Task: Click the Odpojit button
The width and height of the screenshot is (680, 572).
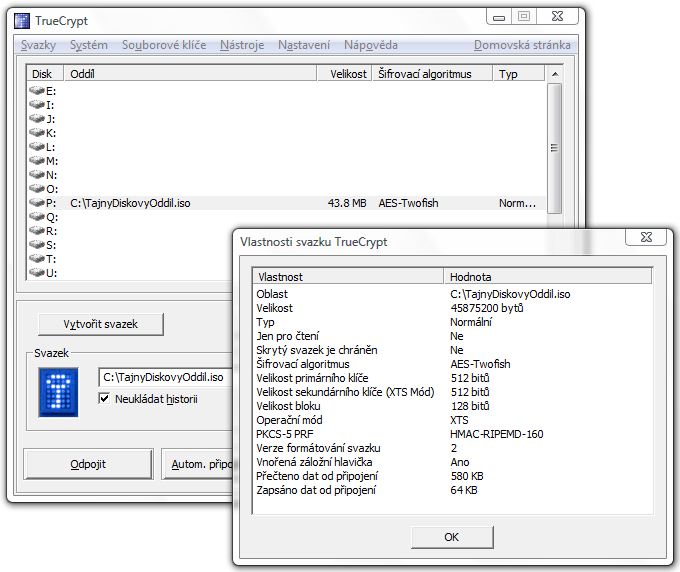Action: (88, 464)
